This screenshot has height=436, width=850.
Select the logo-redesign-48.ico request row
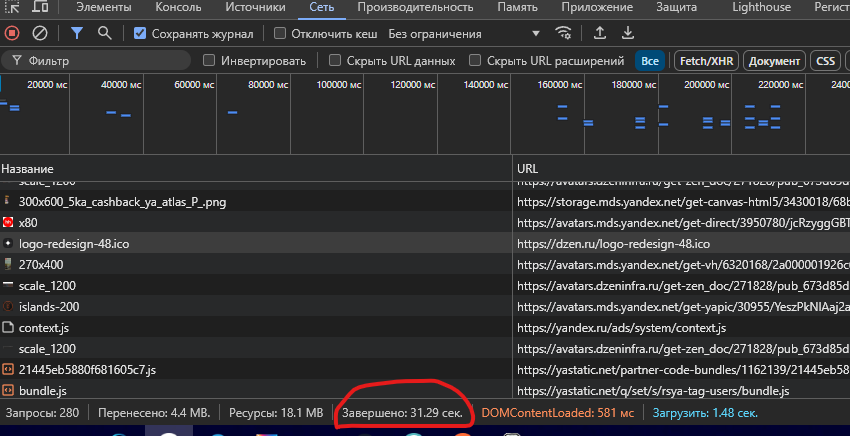coord(425,243)
